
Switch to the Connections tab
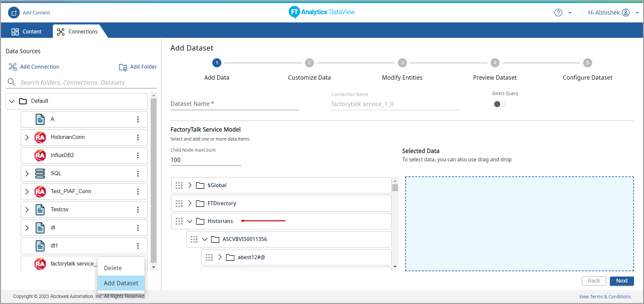78,32
